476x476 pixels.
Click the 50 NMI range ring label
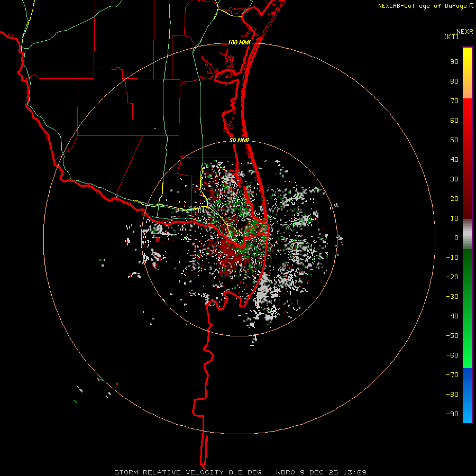coord(239,140)
